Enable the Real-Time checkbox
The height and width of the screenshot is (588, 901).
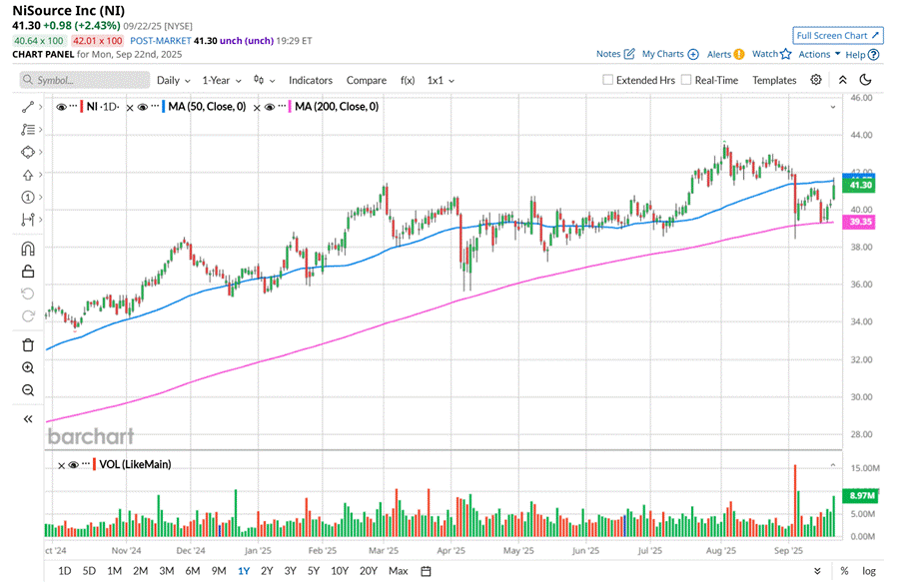click(x=686, y=80)
